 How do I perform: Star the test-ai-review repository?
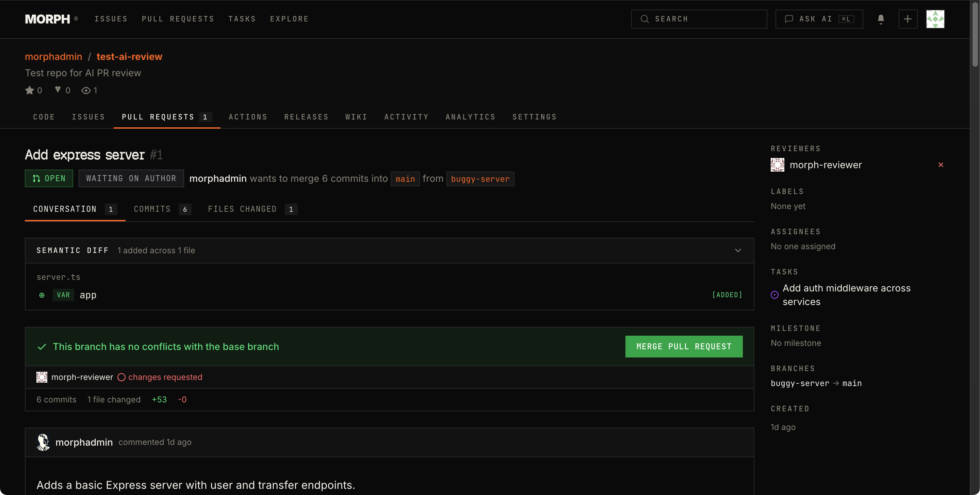[x=30, y=90]
